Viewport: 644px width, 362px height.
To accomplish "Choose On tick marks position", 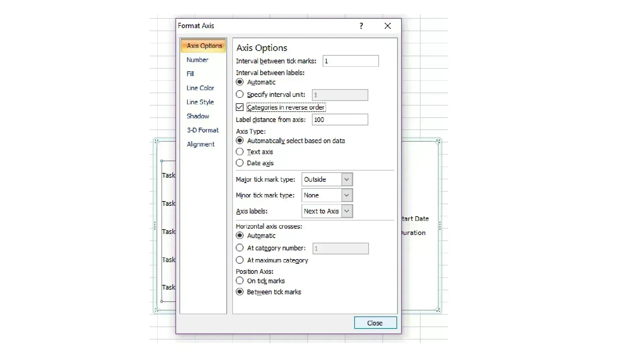I will click(x=239, y=281).
